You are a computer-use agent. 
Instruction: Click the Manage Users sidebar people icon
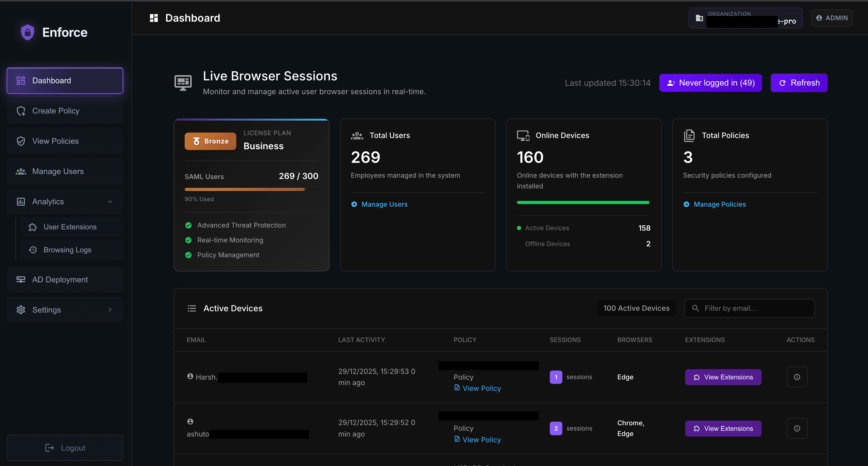[x=21, y=171]
